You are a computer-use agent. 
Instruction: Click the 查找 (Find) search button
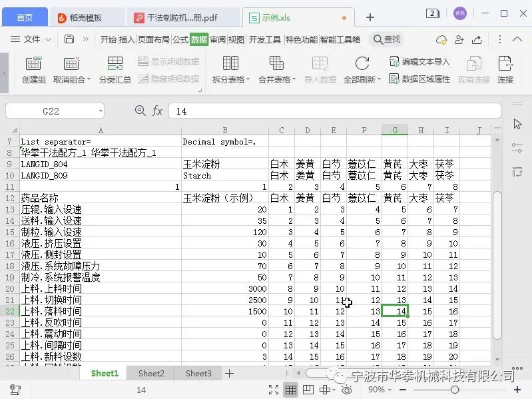click(x=386, y=39)
